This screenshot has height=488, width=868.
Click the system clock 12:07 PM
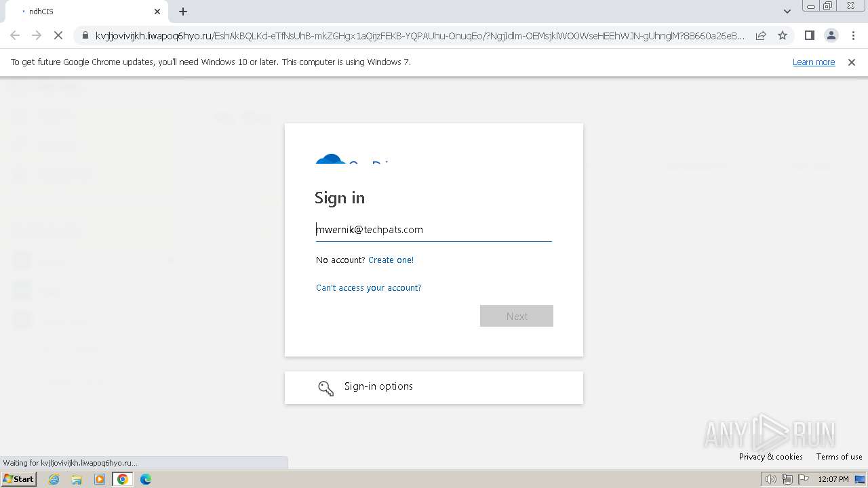pyautogui.click(x=833, y=479)
